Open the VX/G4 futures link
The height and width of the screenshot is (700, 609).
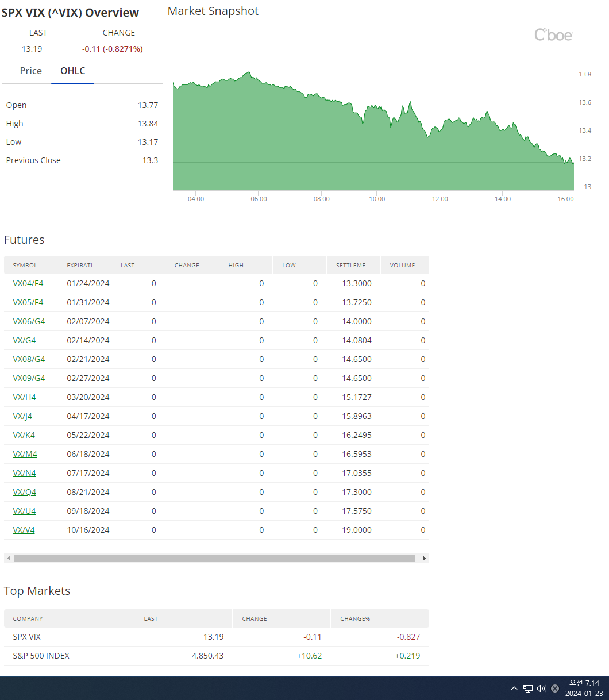[24, 340]
